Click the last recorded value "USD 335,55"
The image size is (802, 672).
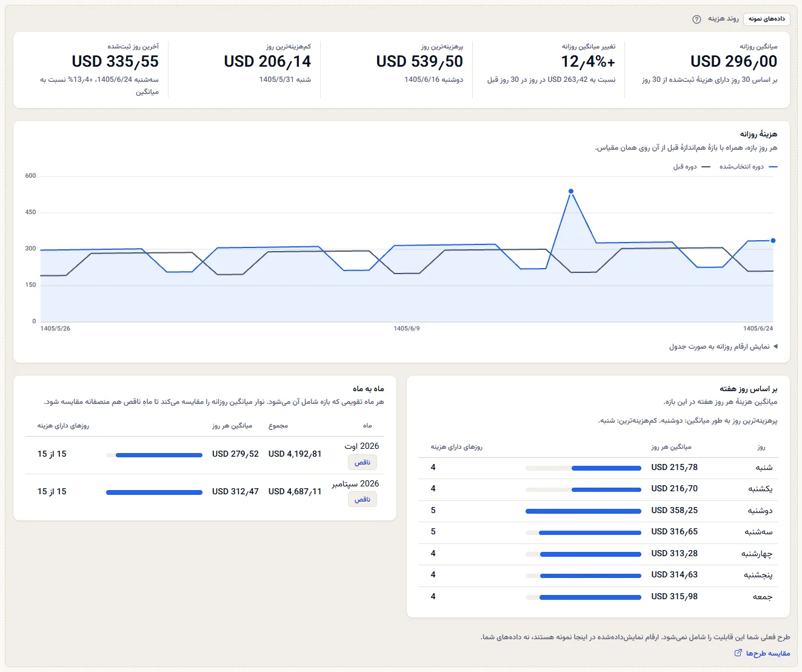115,61
